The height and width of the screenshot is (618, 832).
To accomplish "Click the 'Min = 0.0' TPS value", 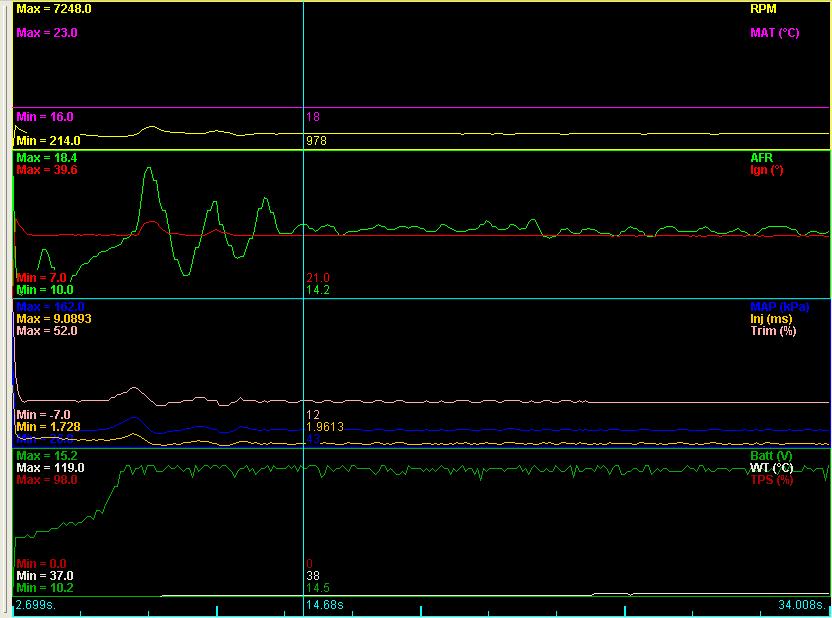I will [41, 564].
